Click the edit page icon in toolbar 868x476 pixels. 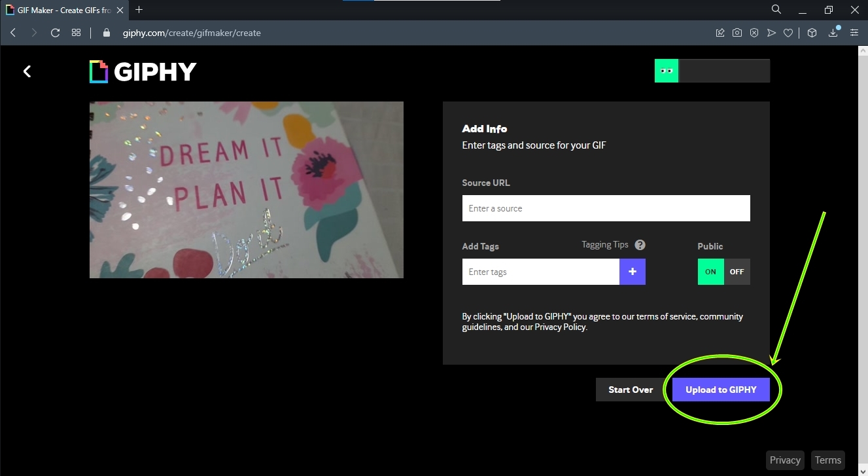tap(720, 33)
